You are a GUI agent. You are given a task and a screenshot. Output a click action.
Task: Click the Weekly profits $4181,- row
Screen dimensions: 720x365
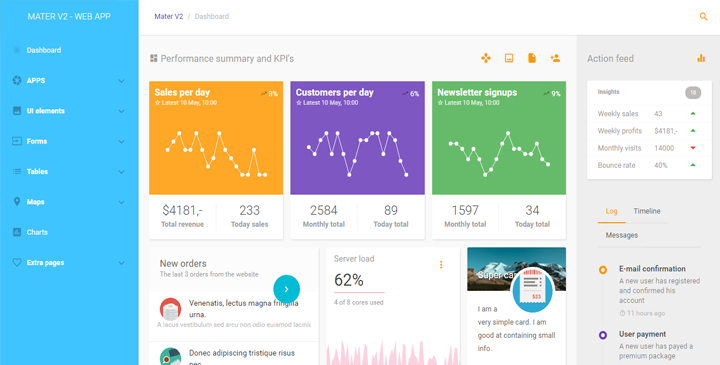tap(649, 131)
